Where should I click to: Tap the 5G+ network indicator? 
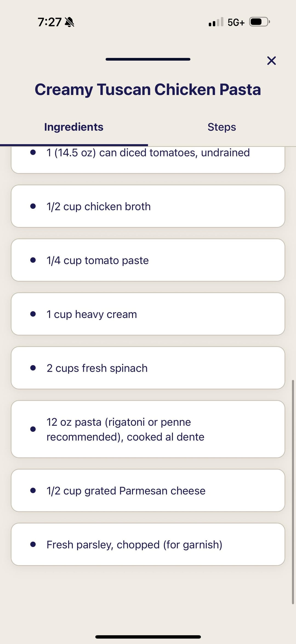[x=236, y=23]
